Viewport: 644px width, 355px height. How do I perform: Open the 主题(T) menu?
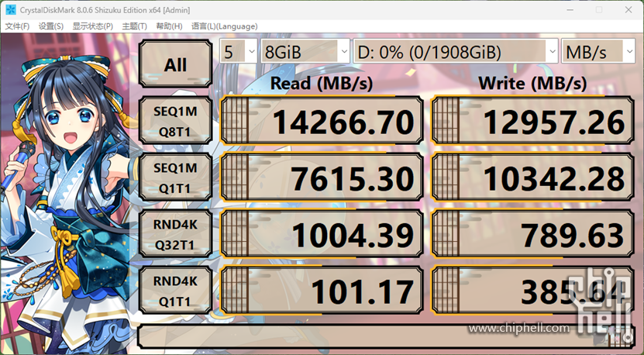point(134,26)
